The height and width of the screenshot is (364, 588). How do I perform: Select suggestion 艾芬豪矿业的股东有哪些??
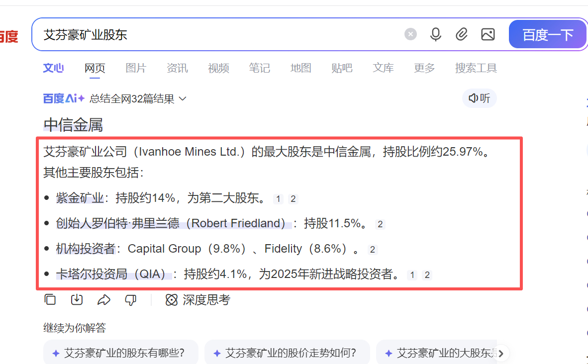[121, 353]
